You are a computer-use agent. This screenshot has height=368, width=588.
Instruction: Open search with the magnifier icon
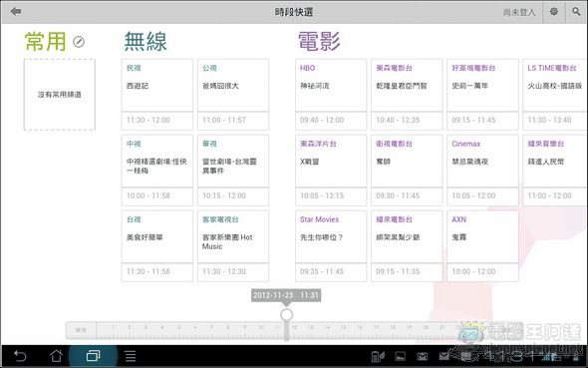point(576,12)
